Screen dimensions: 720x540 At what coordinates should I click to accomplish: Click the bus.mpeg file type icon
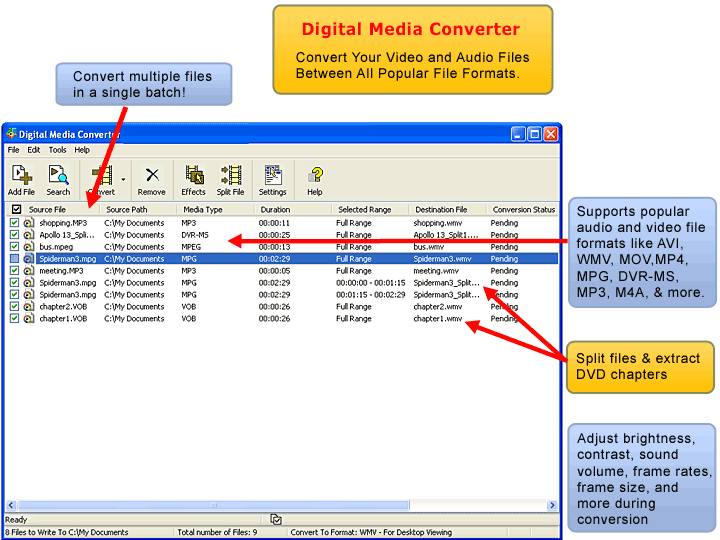point(28,247)
